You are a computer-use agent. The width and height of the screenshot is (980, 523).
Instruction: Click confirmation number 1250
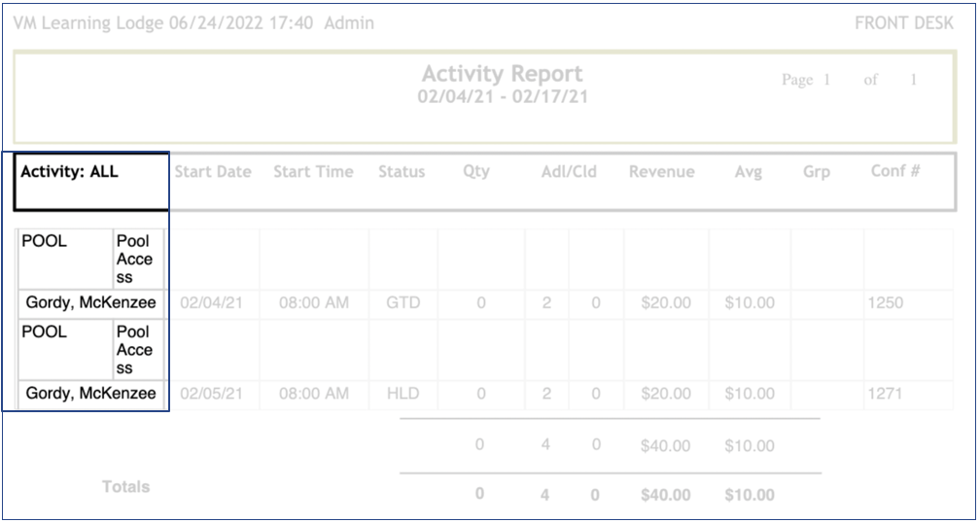pyautogui.click(x=885, y=303)
